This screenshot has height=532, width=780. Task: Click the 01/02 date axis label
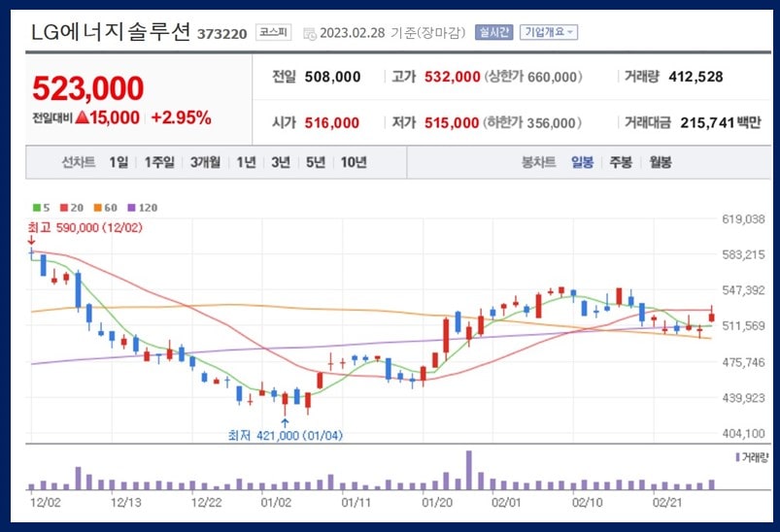click(x=276, y=503)
